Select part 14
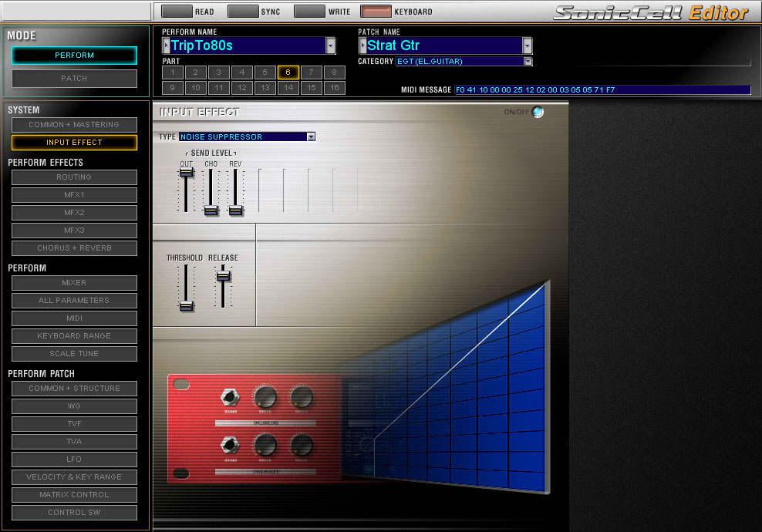This screenshot has width=762, height=532. coord(288,88)
